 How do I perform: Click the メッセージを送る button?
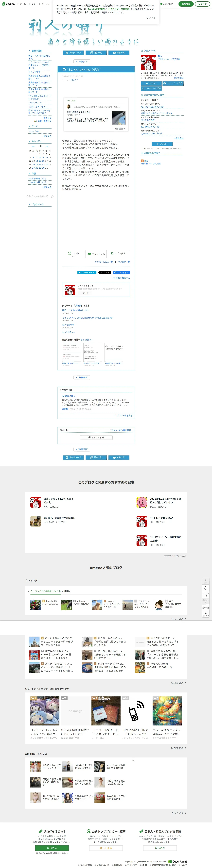(x=151, y=89)
